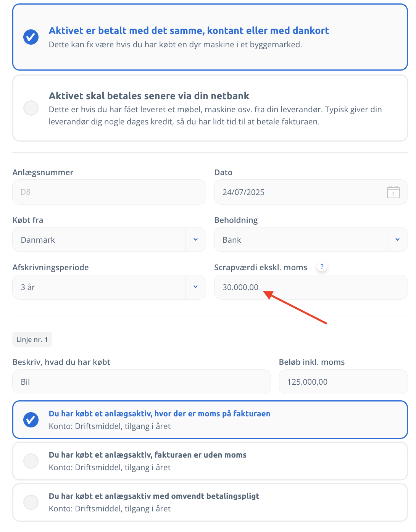Expand the Købt fra dropdown arrow
This screenshot has width=416, height=532.
(195, 240)
